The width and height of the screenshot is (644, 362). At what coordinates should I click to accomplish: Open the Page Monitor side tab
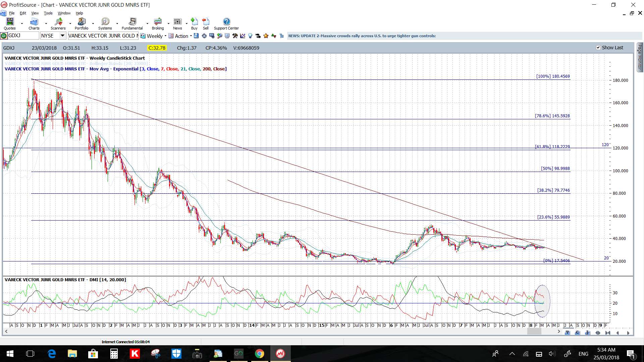pyautogui.click(x=640, y=57)
